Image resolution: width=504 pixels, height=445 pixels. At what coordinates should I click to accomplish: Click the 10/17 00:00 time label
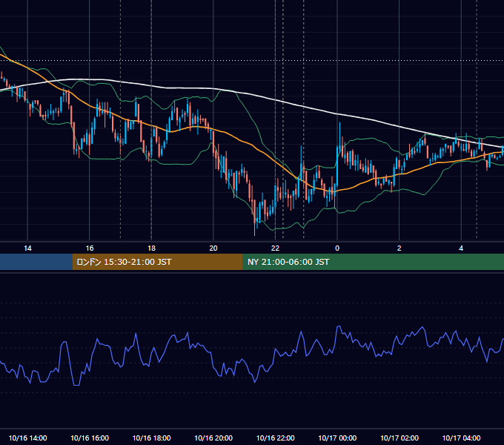[337, 438]
